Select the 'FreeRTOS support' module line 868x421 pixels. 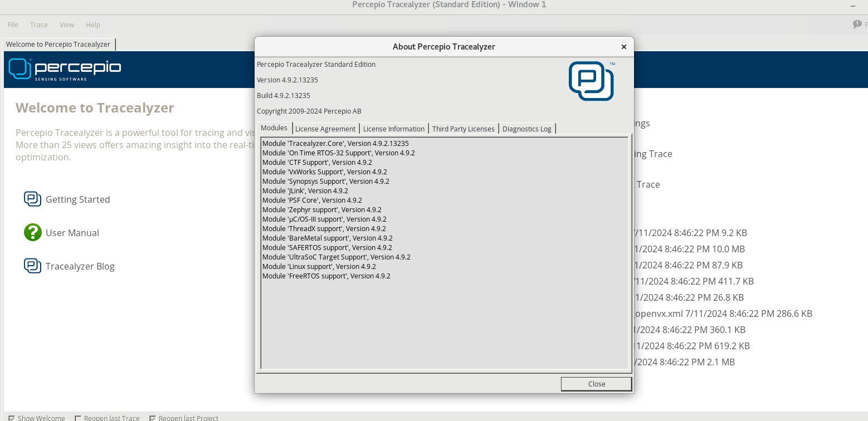point(326,276)
